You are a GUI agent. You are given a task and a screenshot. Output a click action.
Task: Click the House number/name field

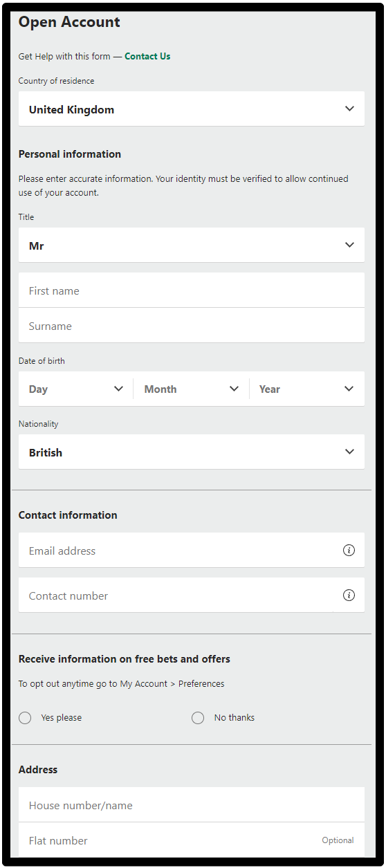[x=192, y=804]
